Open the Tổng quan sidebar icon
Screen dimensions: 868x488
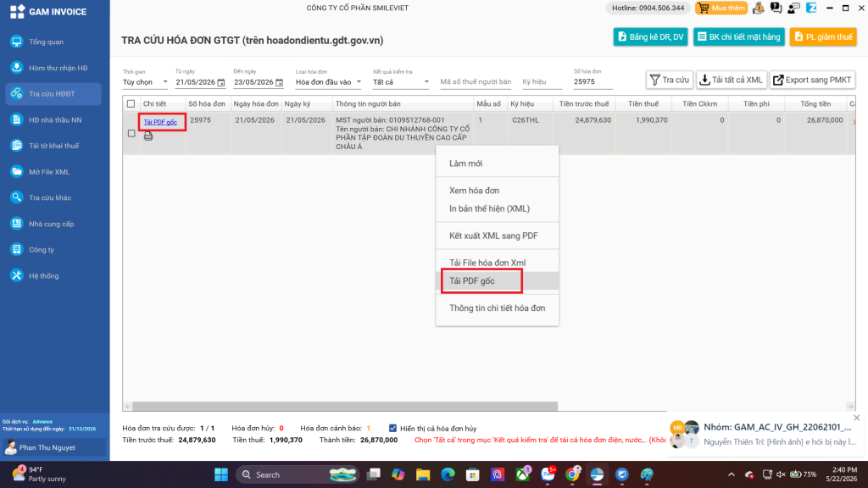click(x=17, y=42)
